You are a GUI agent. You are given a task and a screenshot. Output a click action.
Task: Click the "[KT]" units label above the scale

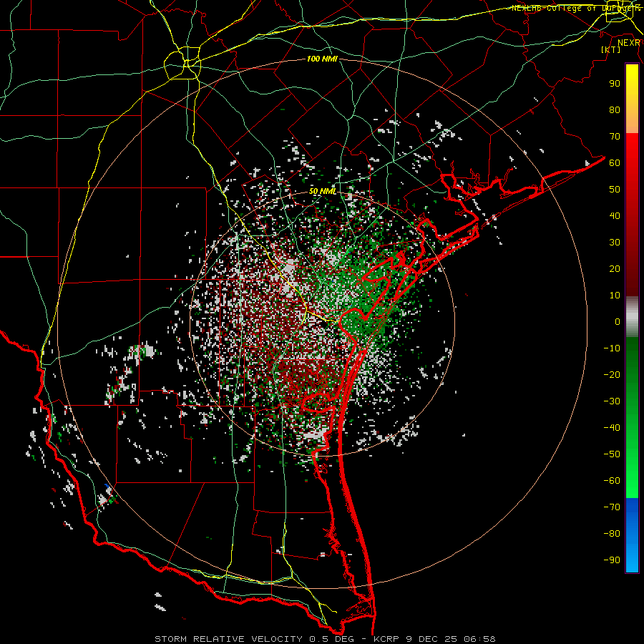pyautogui.click(x=611, y=49)
